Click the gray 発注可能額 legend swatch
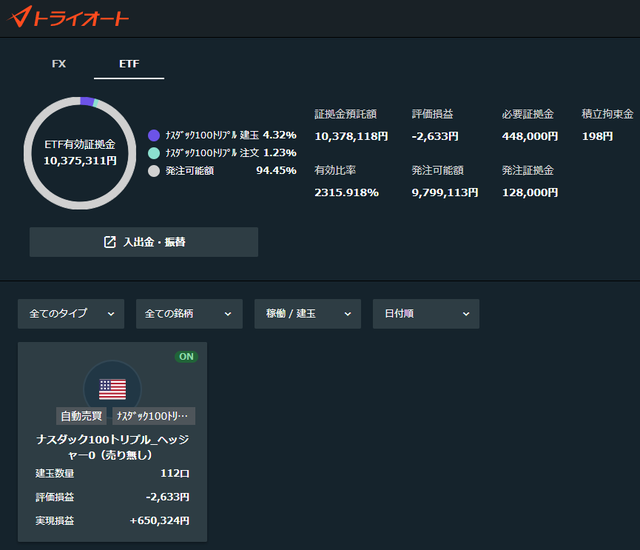Viewport: 640px width, 550px height. click(x=154, y=171)
